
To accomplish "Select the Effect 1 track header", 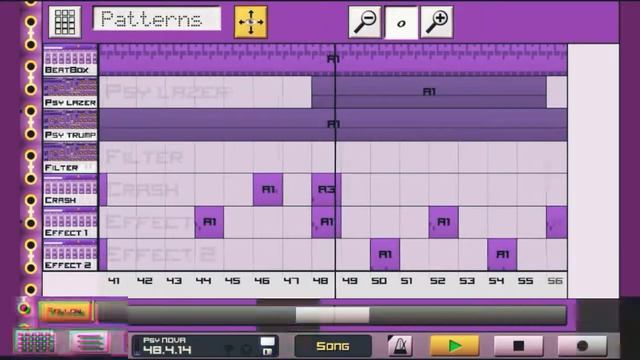I will click(x=71, y=223).
